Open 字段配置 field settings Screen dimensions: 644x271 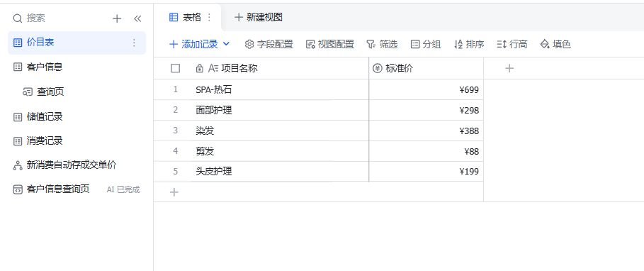tap(269, 45)
